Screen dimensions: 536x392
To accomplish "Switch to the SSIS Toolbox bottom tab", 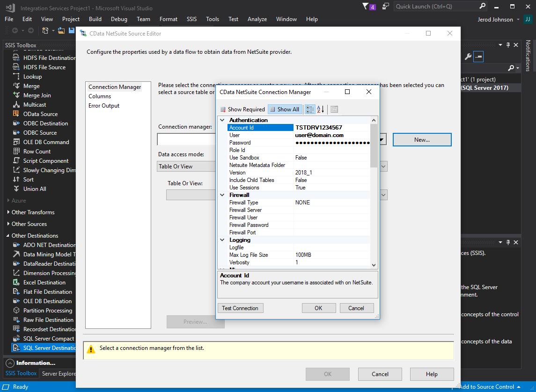I will pos(21,373).
